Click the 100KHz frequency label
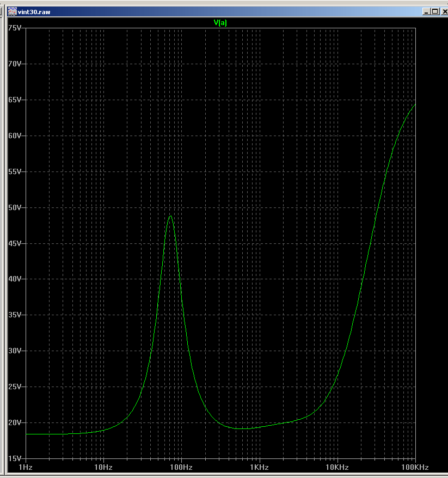The image size is (448, 478). (415, 467)
